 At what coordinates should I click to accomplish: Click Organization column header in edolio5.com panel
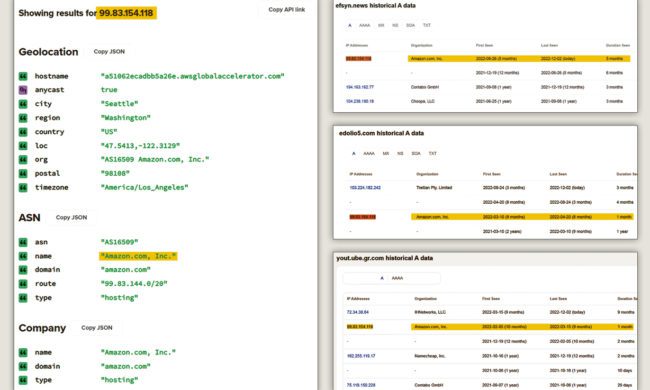point(427,174)
